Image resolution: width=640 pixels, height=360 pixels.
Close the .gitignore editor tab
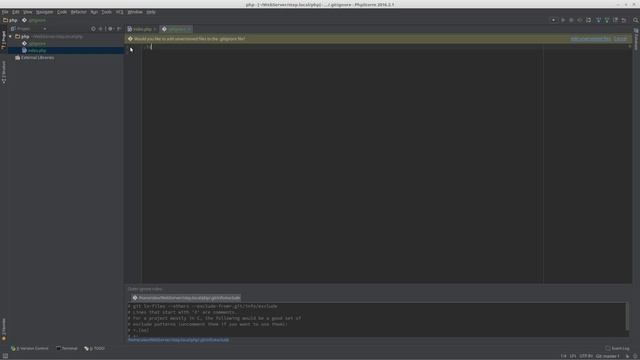[189, 29]
